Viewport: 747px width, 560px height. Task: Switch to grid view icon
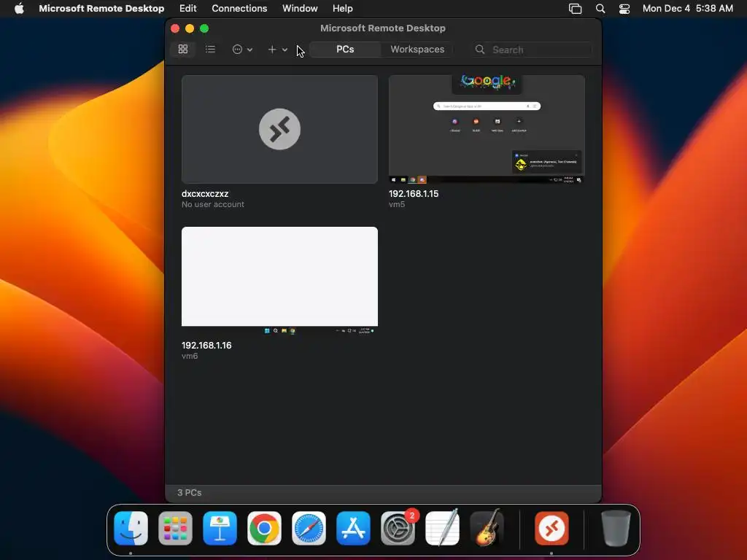point(183,49)
